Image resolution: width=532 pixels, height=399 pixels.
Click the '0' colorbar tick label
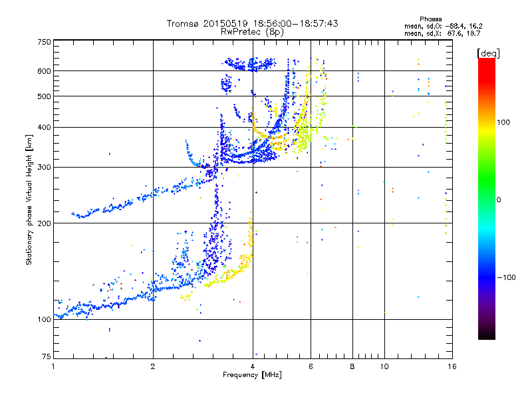pos(499,199)
